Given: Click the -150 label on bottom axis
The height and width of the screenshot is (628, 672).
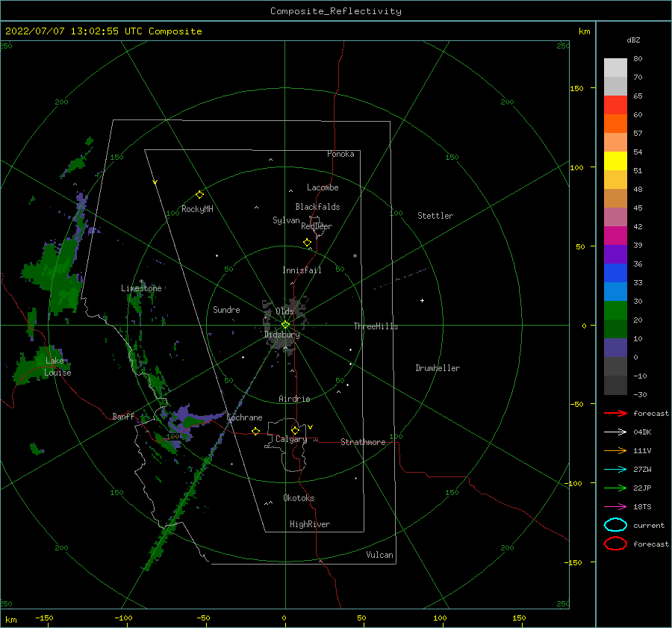Looking at the screenshot, I should point(44,618).
